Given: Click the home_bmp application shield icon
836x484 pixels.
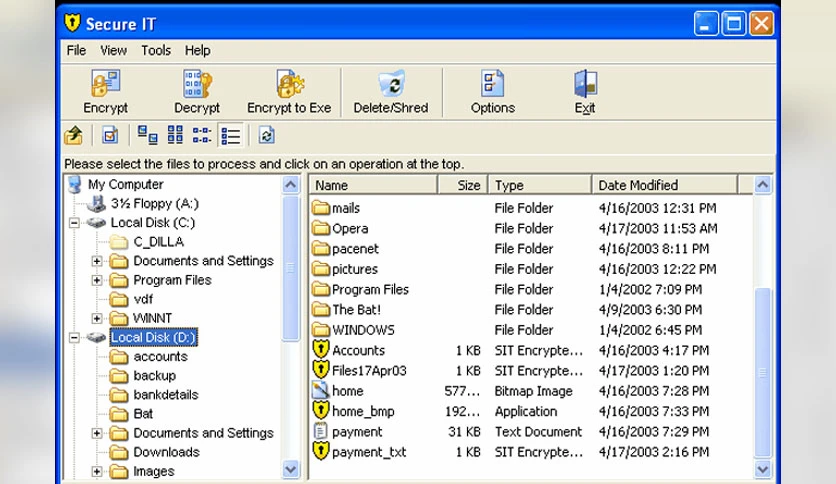Looking at the screenshot, I should (320, 410).
